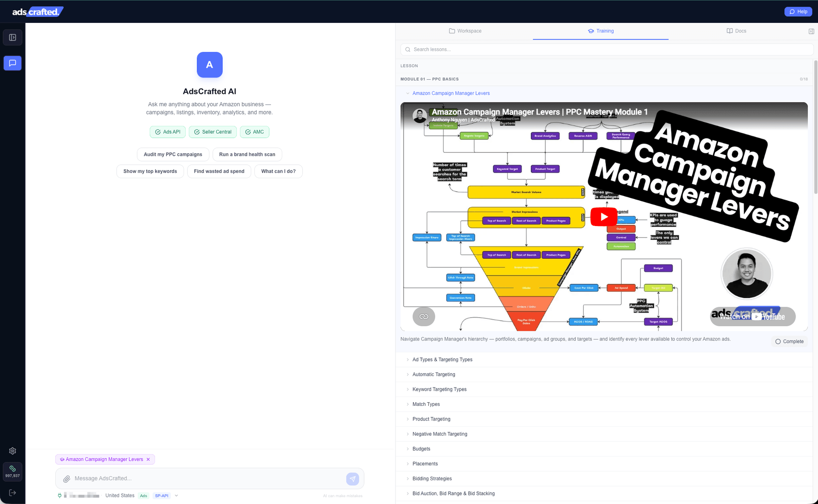Click the connection plug status icon
Image resolution: width=818 pixels, height=504 pixels.
(x=60, y=495)
